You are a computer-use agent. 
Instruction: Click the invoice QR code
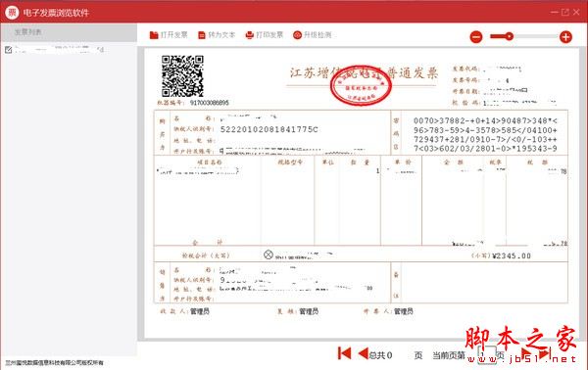coord(182,76)
